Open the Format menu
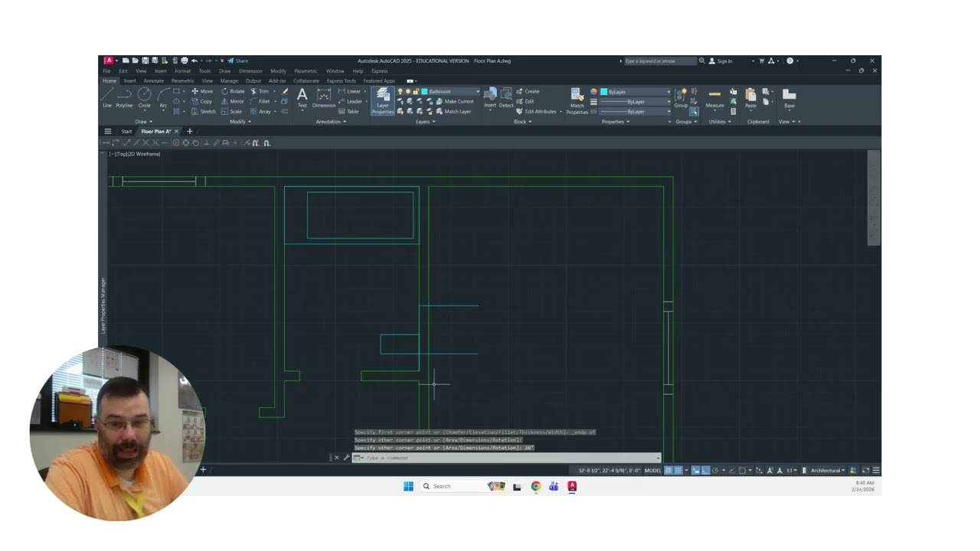 [182, 71]
